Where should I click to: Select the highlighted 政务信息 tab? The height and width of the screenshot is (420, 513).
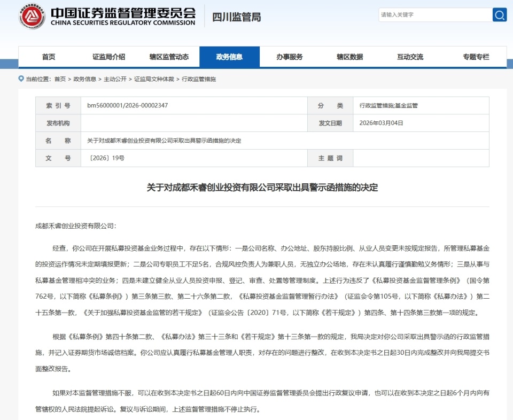click(230, 56)
